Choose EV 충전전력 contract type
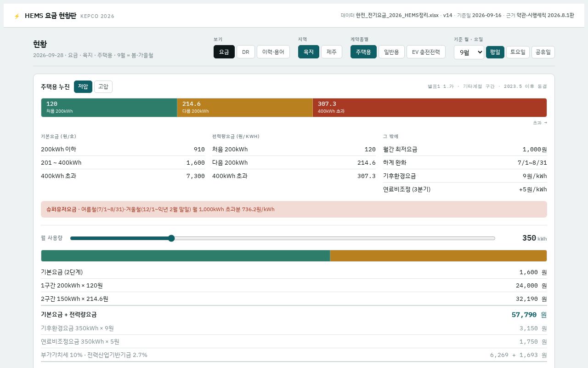This screenshot has height=368, width=588. 426,52
